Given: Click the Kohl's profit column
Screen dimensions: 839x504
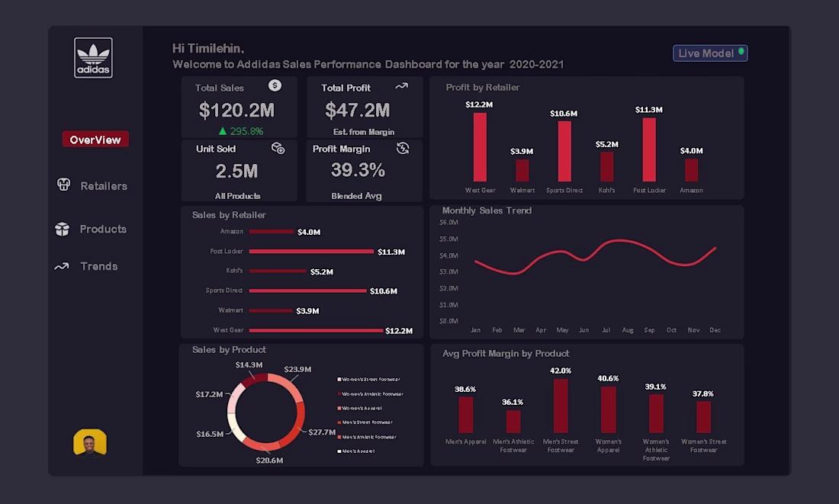Looking at the screenshot, I should [607, 167].
